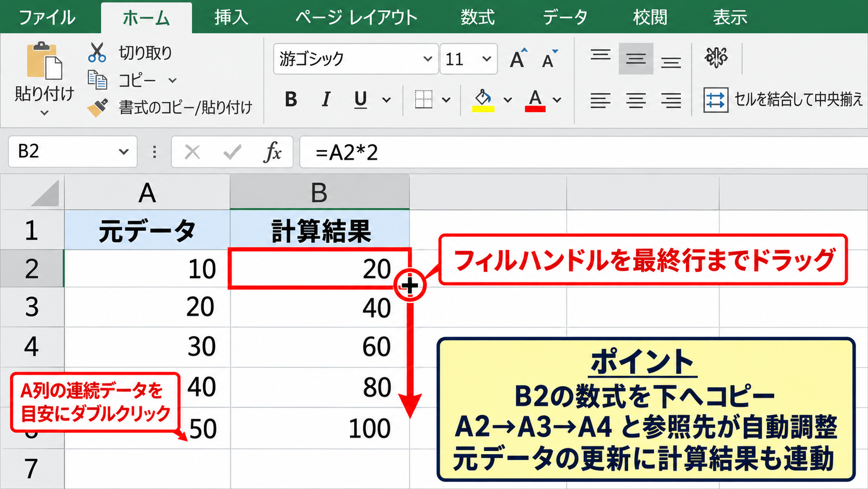Click the insert function fx icon
The image size is (868, 489).
[x=273, y=152]
